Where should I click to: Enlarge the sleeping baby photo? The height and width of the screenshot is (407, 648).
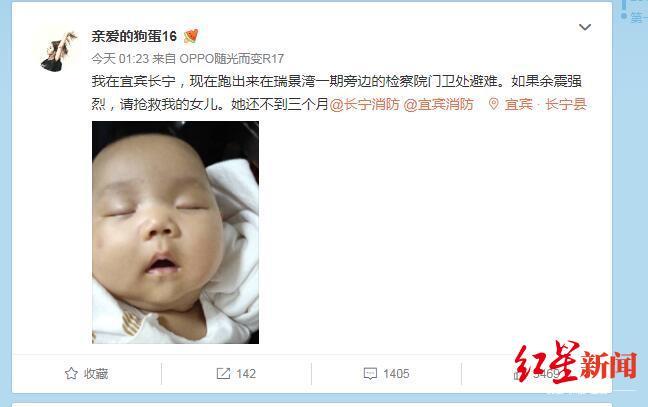pos(175,232)
